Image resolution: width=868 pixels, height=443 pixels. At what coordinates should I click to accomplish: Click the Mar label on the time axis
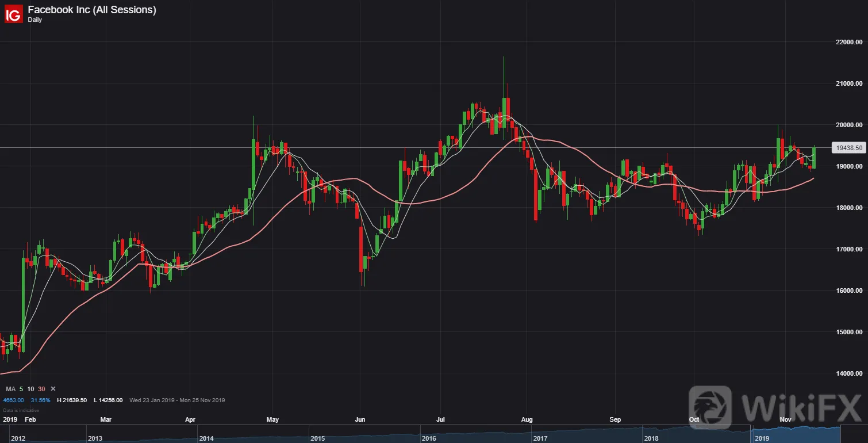click(x=107, y=419)
